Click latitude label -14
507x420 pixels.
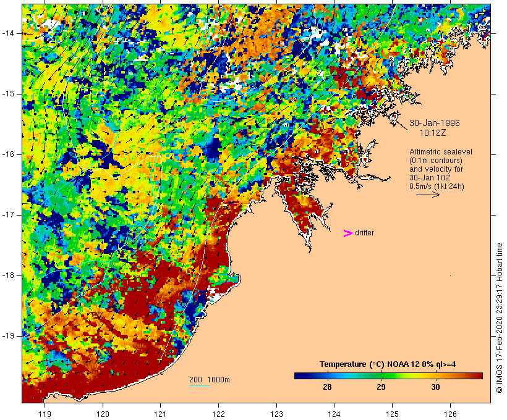click(x=8, y=33)
